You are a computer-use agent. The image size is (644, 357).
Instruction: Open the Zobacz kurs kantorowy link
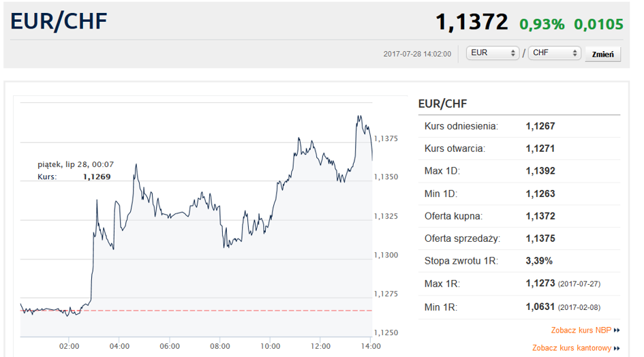pyautogui.click(x=572, y=348)
